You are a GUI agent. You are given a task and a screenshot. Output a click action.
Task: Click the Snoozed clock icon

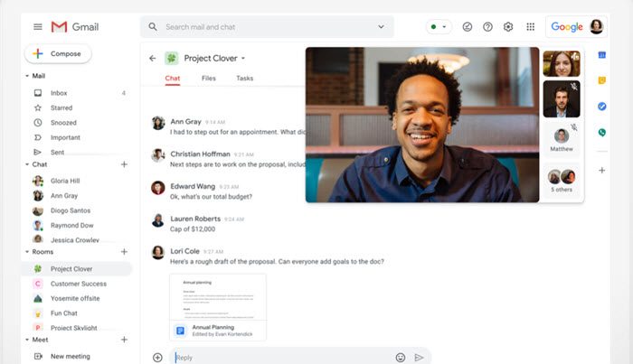(38, 123)
